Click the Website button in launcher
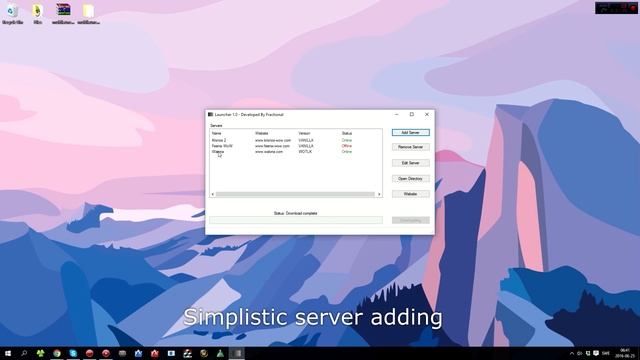 pyautogui.click(x=411, y=194)
